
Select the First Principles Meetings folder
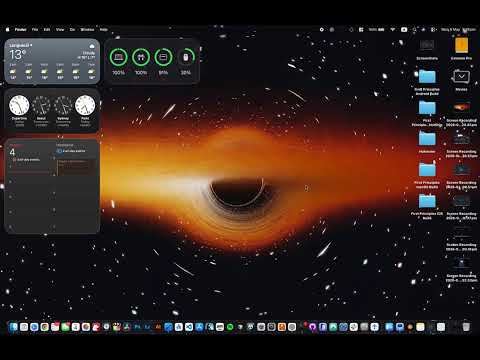pyautogui.click(x=427, y=113)
